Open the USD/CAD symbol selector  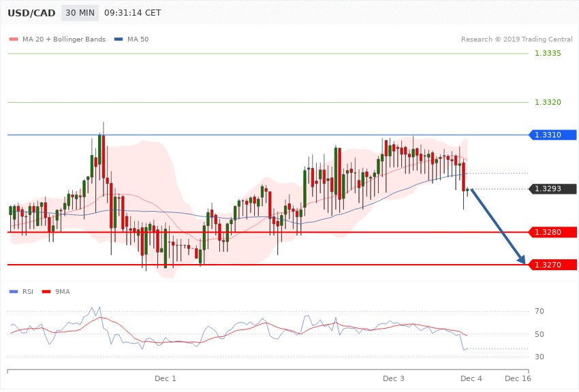pyautogui.click(x=31, y=14)
